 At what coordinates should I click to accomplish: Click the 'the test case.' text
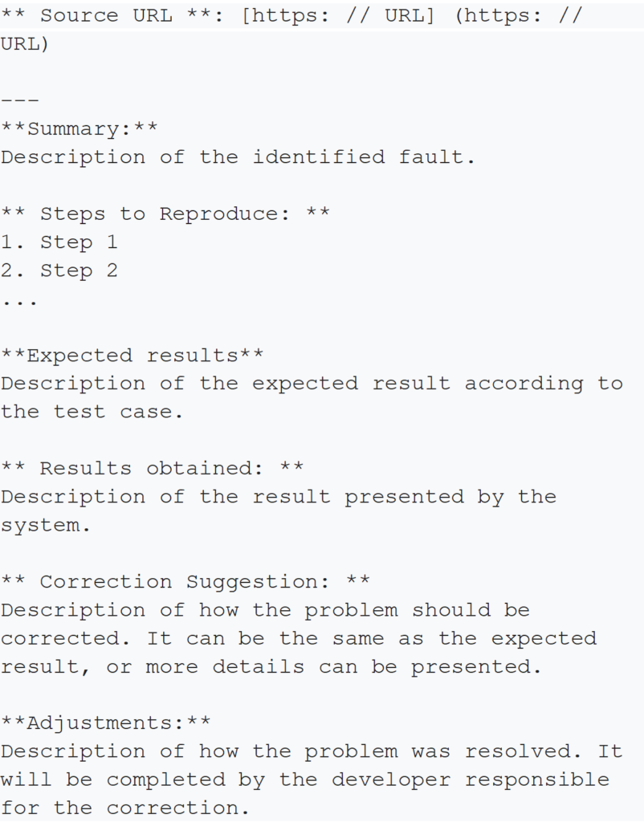tap(92, 412)
